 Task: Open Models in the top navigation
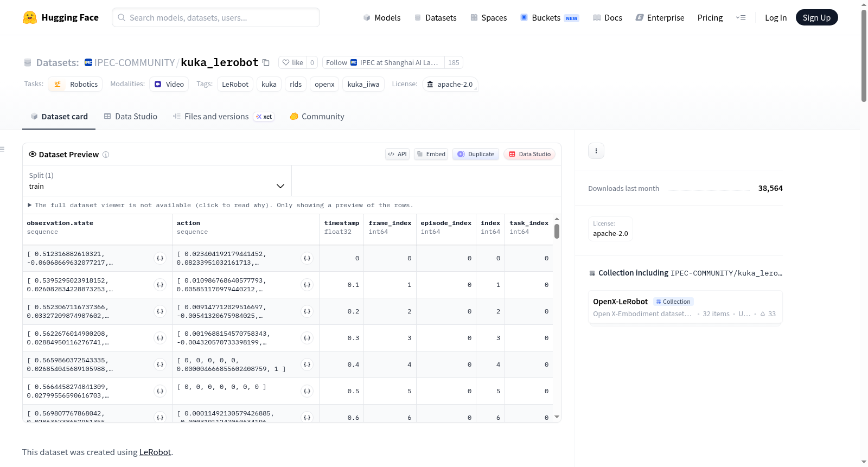coord(382,17)
